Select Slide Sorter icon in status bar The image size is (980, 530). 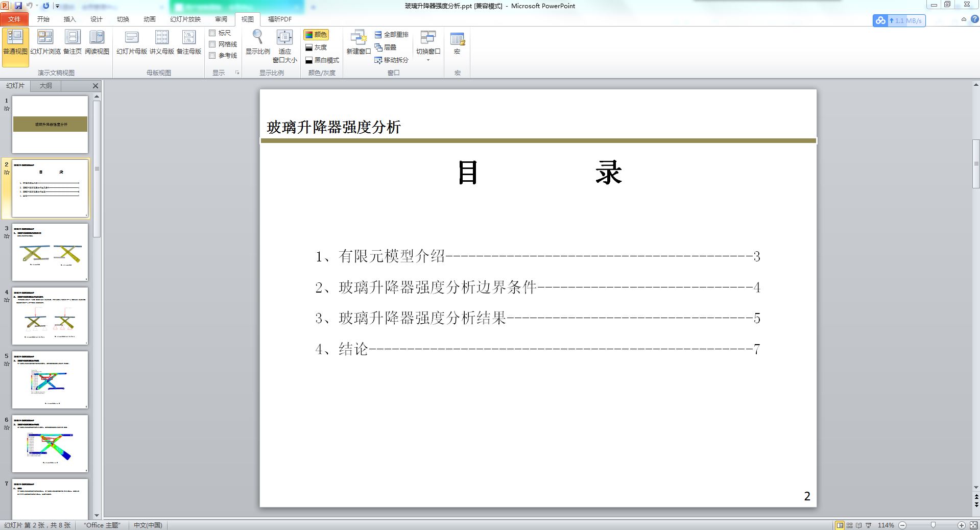pos(850,525)
